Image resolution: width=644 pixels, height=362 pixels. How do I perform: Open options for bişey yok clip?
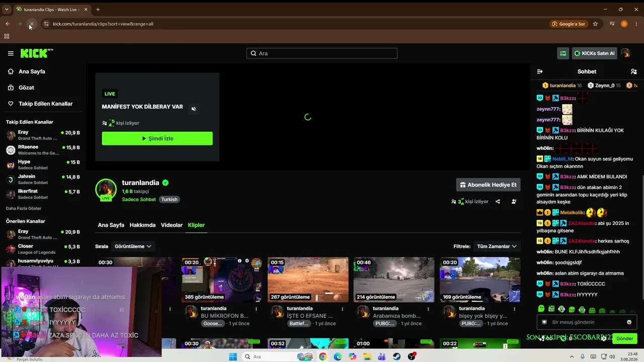515,309
